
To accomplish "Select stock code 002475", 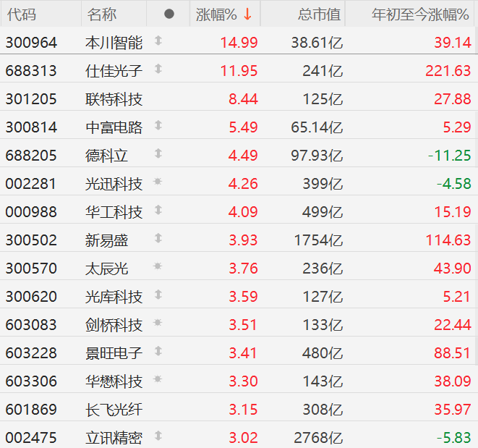I will tap(31, 438).
